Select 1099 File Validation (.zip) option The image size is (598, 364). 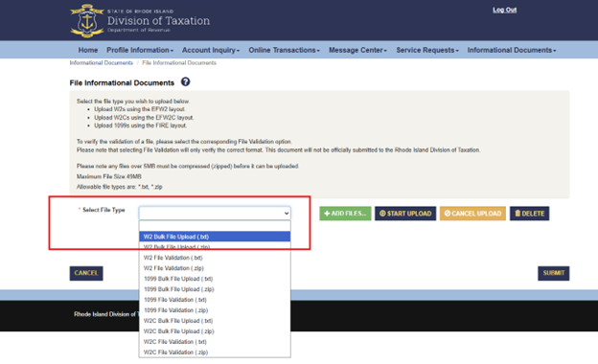pos(215,310)
